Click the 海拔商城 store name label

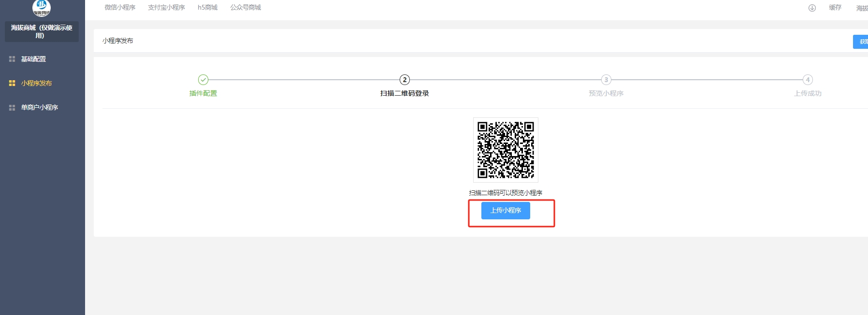point(42,31)
